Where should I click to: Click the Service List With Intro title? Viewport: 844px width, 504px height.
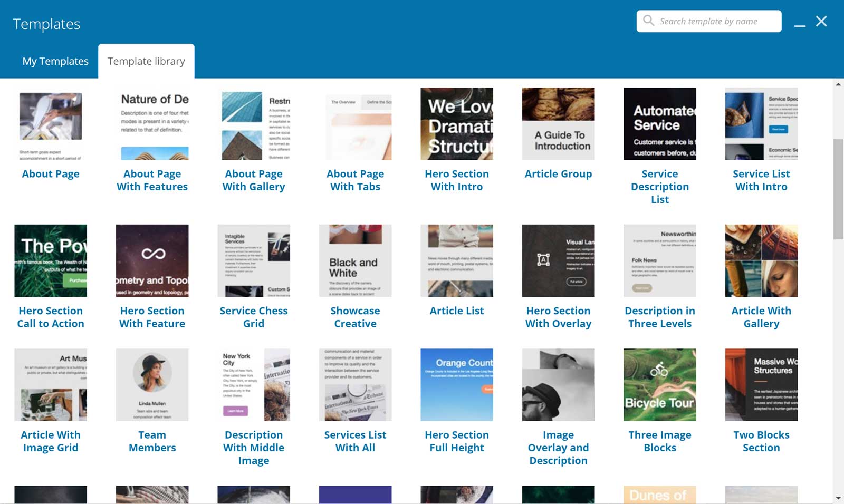coord(762,180)
